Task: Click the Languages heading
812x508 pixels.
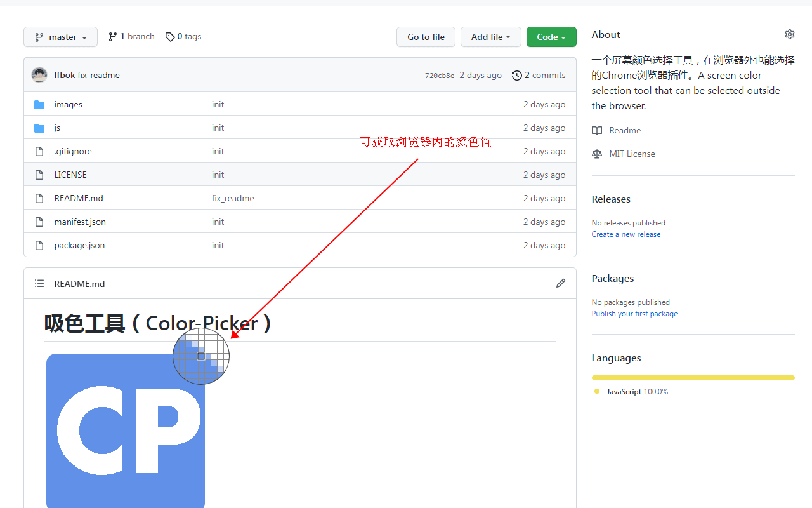Action: coord(616,358)
